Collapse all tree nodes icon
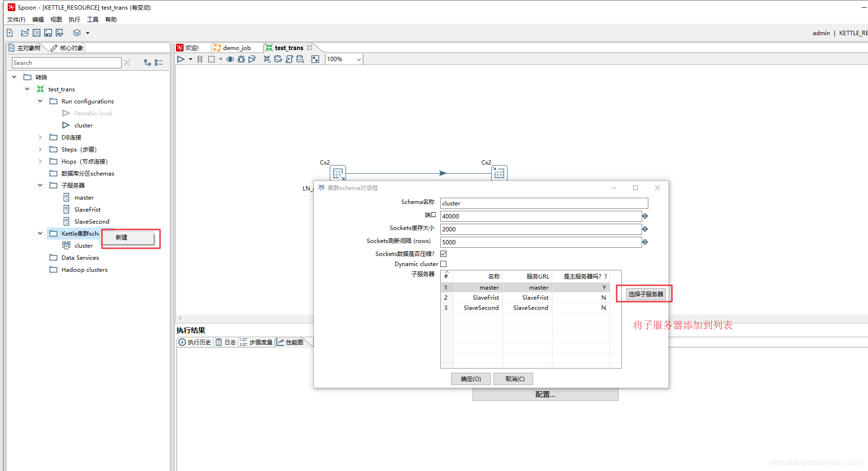Viewport: 868px width, 471px height. tap(159, 63)
